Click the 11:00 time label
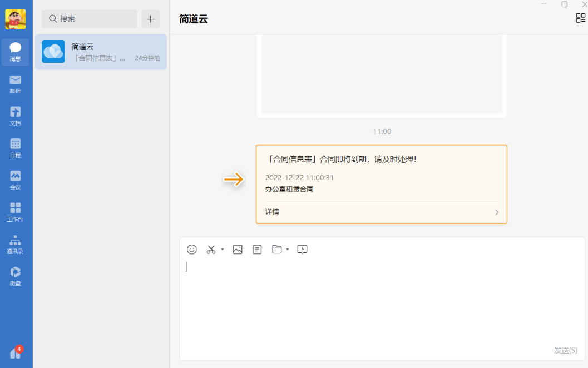 pos(382,132)
